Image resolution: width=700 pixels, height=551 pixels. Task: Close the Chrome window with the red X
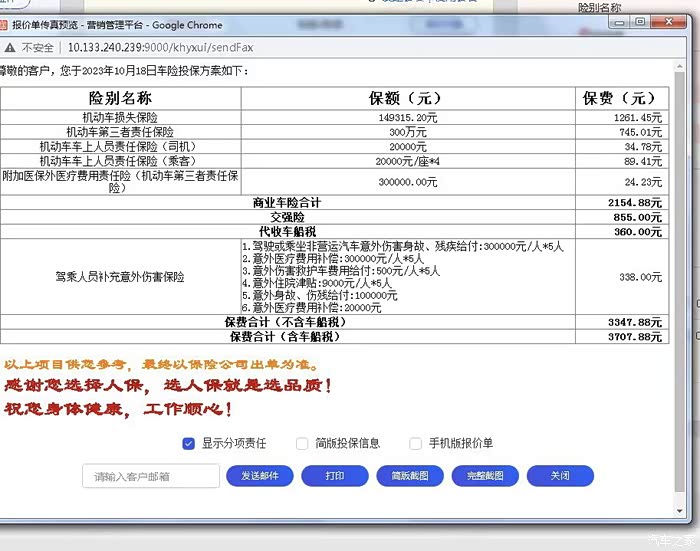(x=668, y=20)
